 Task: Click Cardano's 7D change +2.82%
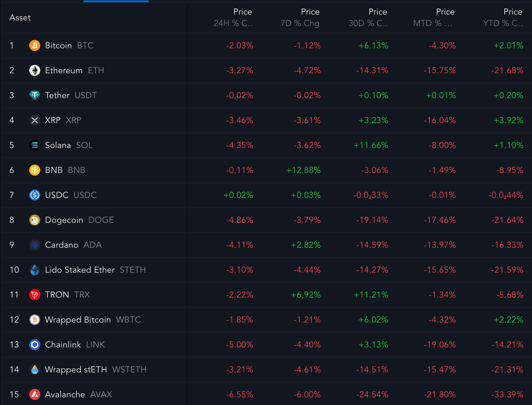click(306, 245)
